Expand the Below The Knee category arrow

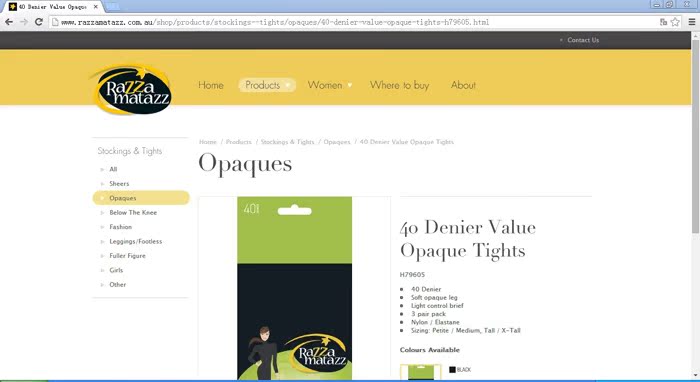(102, 213)
